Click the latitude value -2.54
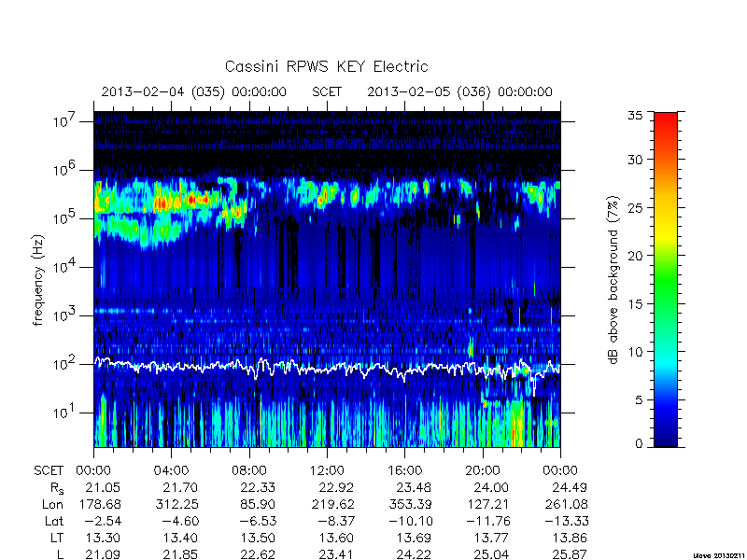 click(x=101, y=522)
